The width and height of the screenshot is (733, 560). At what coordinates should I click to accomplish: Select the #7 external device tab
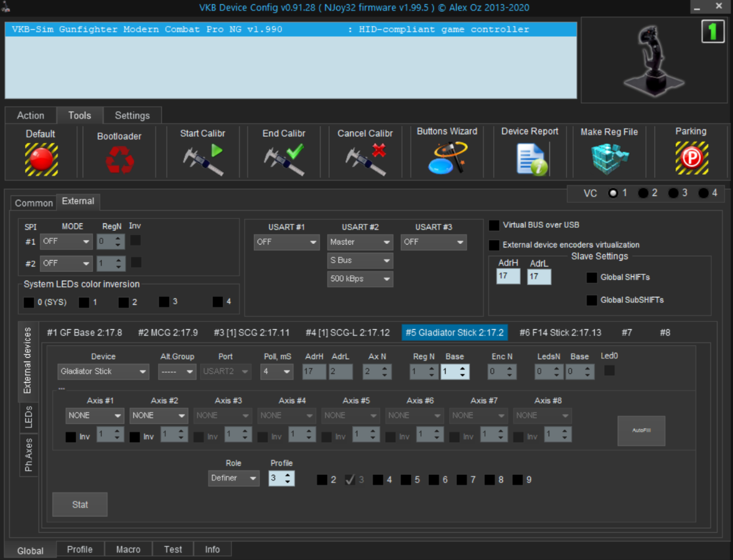coord(627,333)
